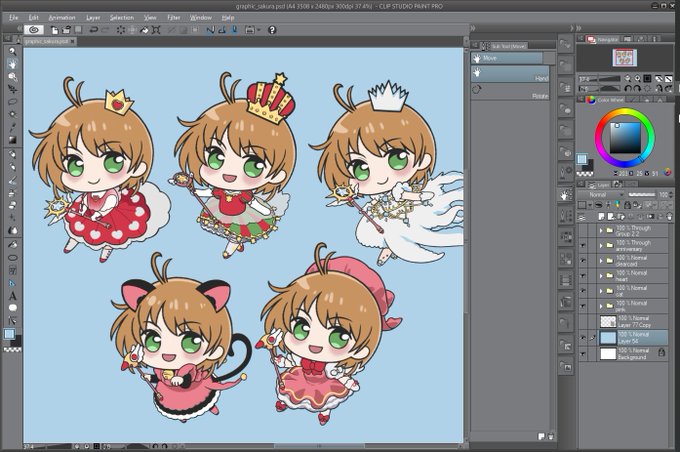The width and height of the screenshot is (680, 452).
Task: Select the Lasso selection tool in toolbox
Action: [13, 102]
